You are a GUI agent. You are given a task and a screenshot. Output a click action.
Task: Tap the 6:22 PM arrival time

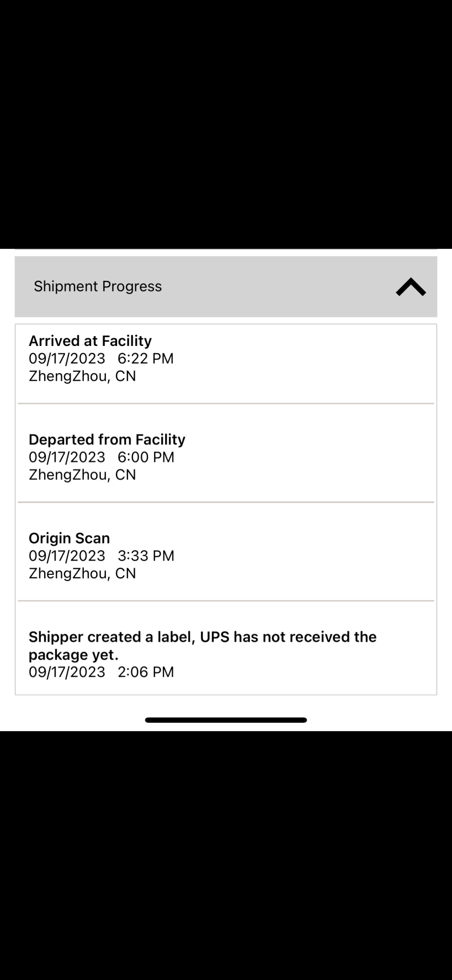coord(145,359)
